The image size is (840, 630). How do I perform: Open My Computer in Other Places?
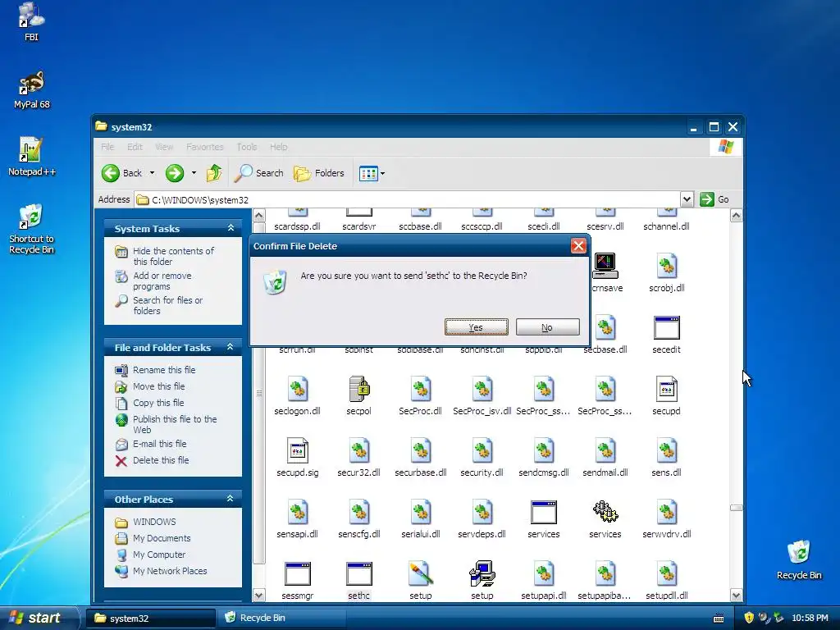click(x=159, y=555)
